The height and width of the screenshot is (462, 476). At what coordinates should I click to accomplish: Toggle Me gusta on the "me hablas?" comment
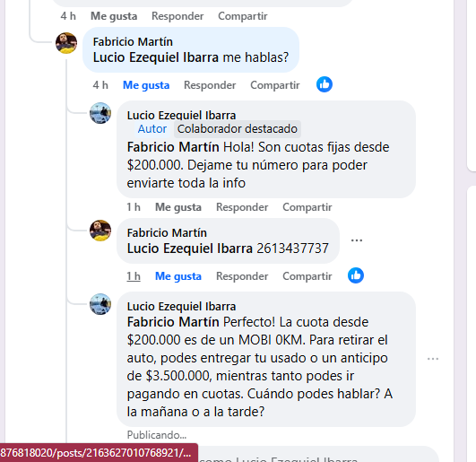pos(146,85)
